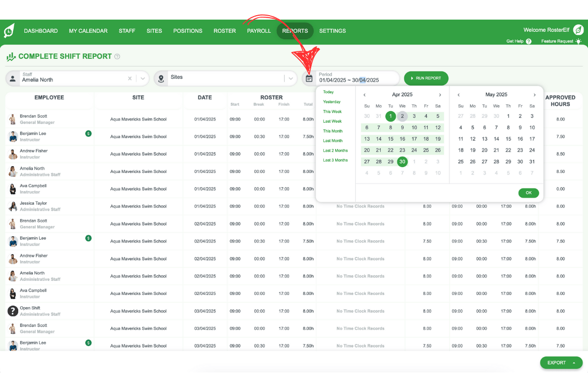Click the Get Help question mark icon
The width and height of the screenshot is (588, 392).
pyautogui.click(x=528, y=41)
